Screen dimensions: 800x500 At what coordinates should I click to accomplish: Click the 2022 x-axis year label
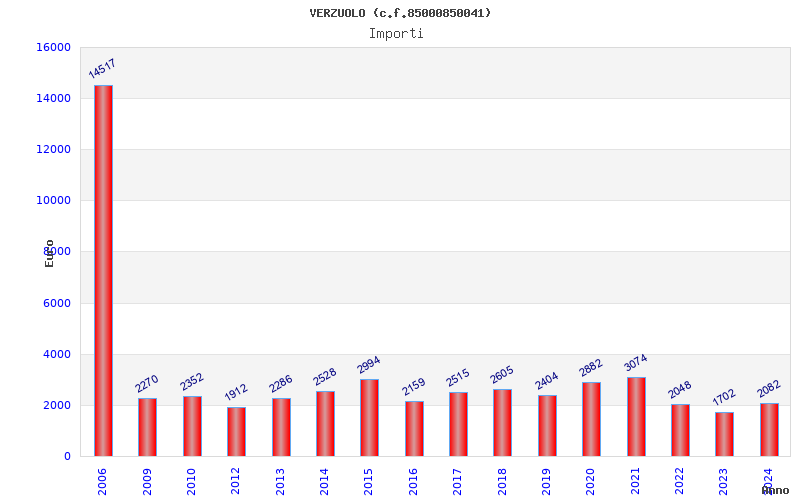680,482
